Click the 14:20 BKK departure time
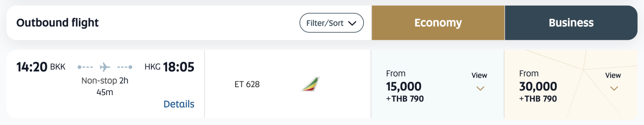The height and width of the screenshot is (125, 644). [x=41, y=67]
